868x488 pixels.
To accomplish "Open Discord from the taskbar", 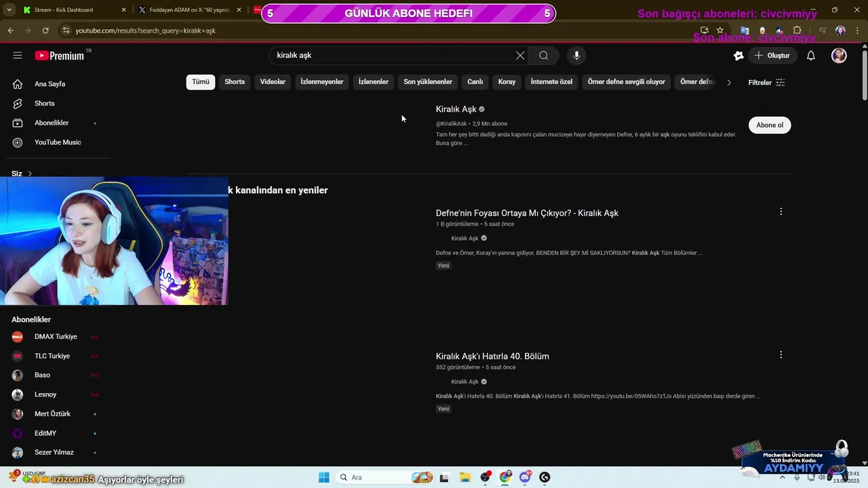I will click(525, 477).
